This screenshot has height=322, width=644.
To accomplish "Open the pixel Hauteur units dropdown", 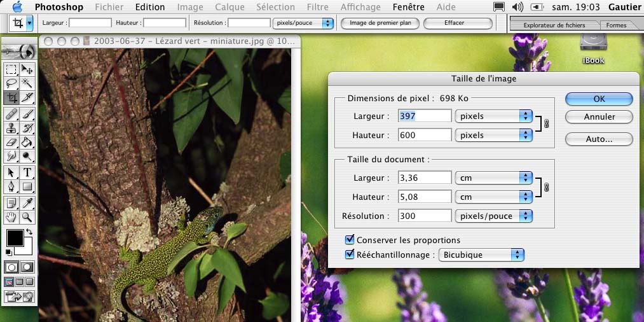I will [x=494, y=135].
